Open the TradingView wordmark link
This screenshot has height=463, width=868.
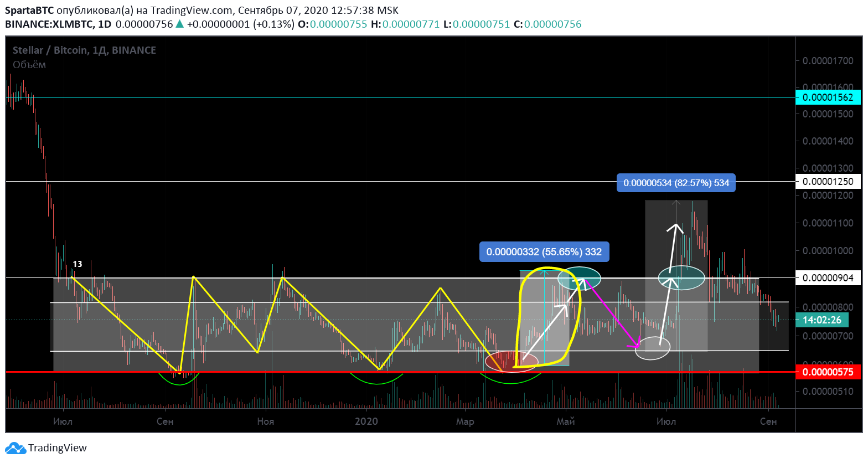58,448
